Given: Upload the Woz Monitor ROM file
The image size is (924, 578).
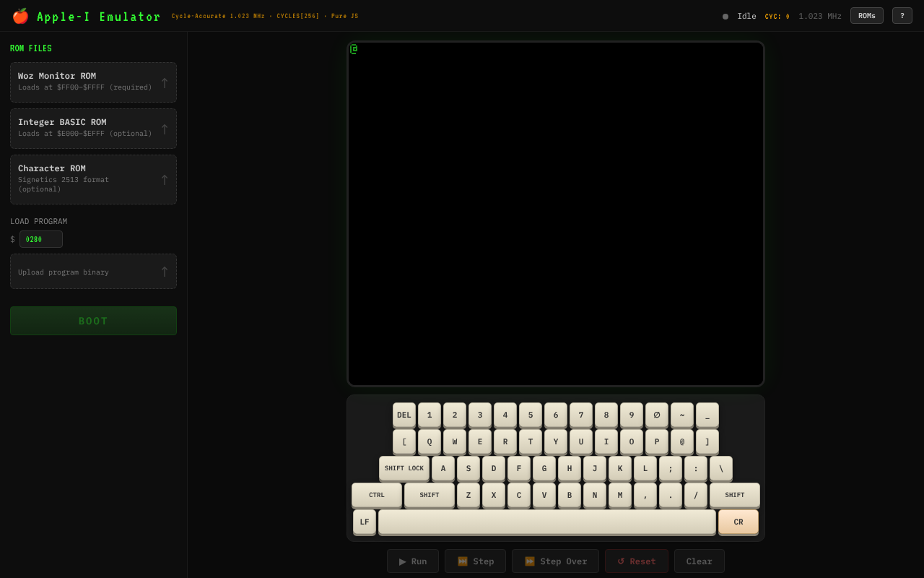Looking at the screenshot, I should pyautogui.click(x=93, y=82).
